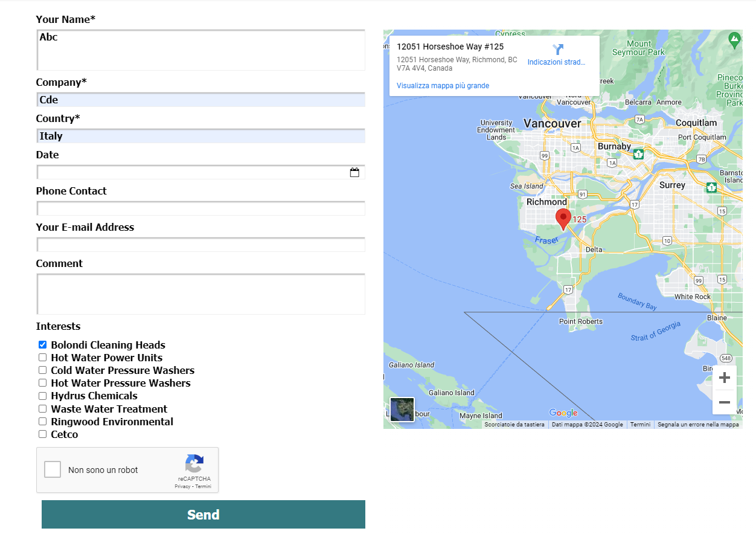This screenshot has width=756, height=534.
Task: Click highway 17 shield near Point Roberts
Action: pos(568,290)
